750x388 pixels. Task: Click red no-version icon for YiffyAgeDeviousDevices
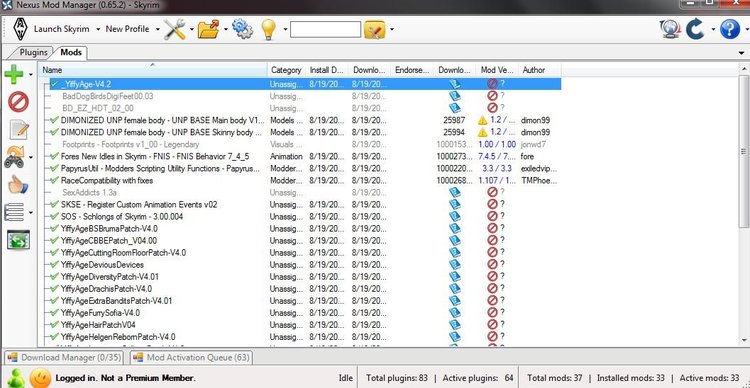click(x=492, y=265)
